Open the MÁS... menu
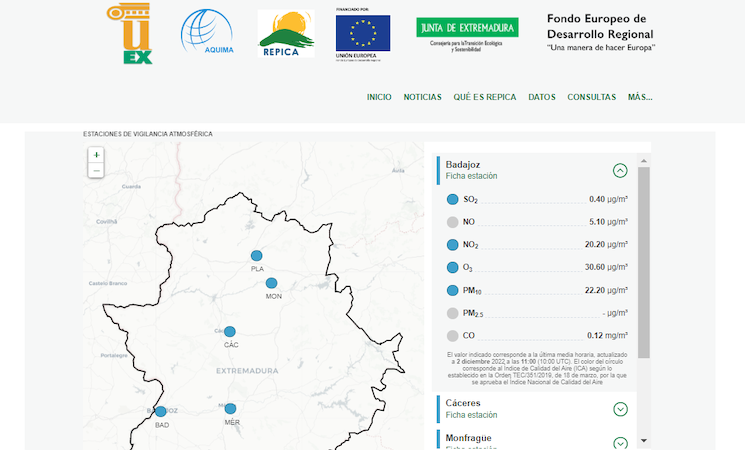This screenshot has height=450, width=745. coord(640,97)
